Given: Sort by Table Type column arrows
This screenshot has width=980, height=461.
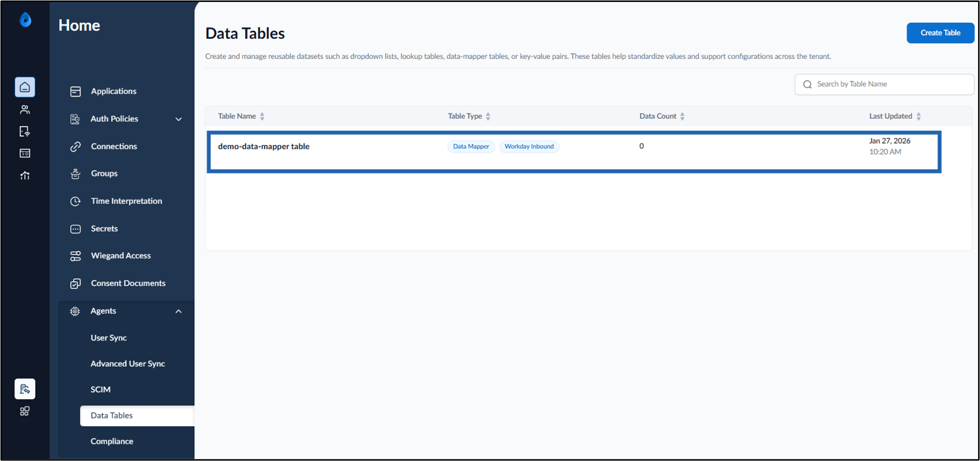Looking at the screenshot, I should click(x=488, y=116).
